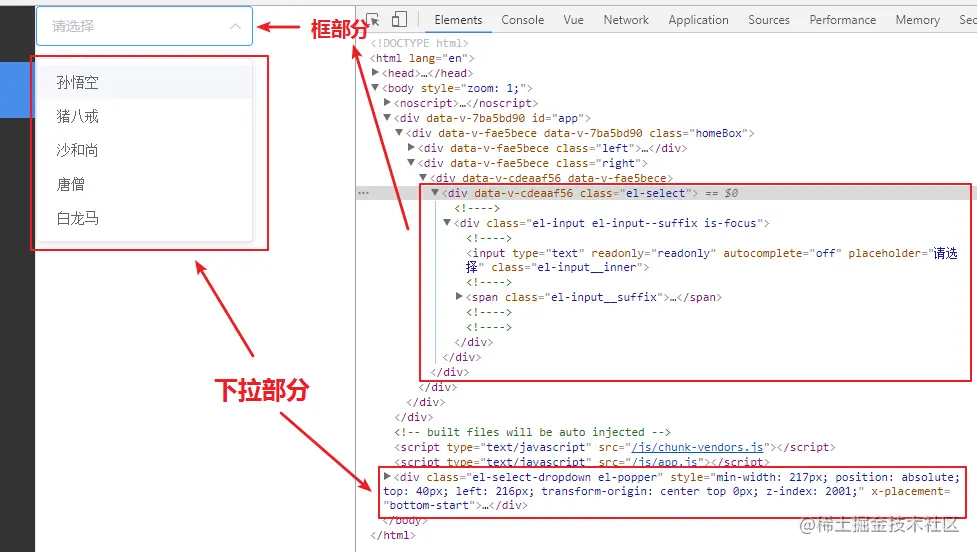Click the inspect element picker icon
Viewport: 977px width, 552px height.
point(373,19)
